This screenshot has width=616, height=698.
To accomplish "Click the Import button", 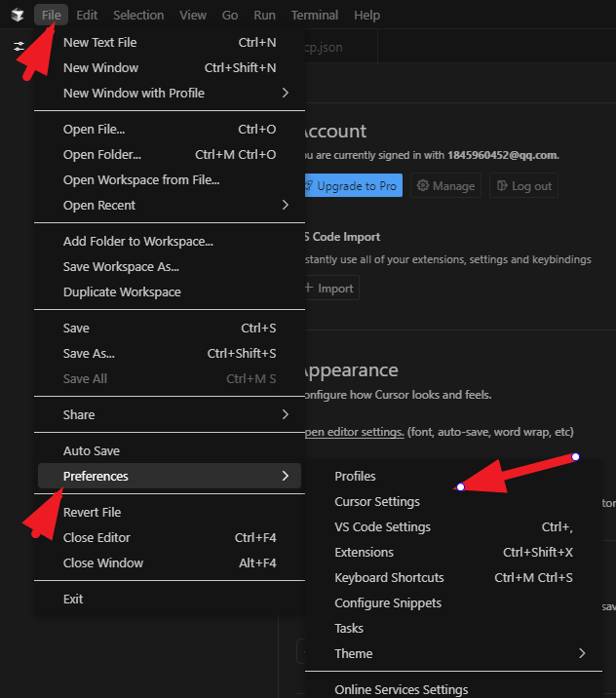I will (331, 289).
